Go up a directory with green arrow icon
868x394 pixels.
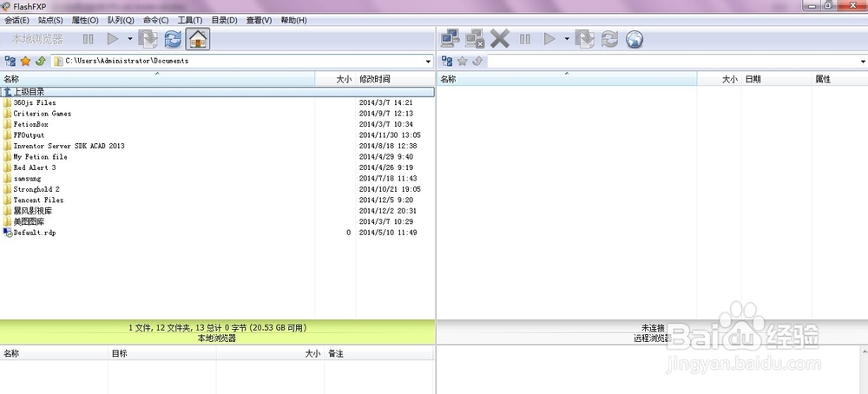[x=40, y=61]
